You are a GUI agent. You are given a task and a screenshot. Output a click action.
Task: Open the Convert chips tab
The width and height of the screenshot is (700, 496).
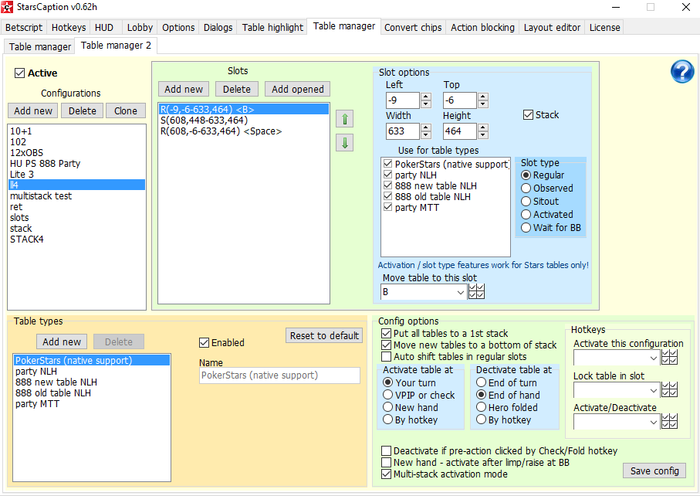point(413,27)
